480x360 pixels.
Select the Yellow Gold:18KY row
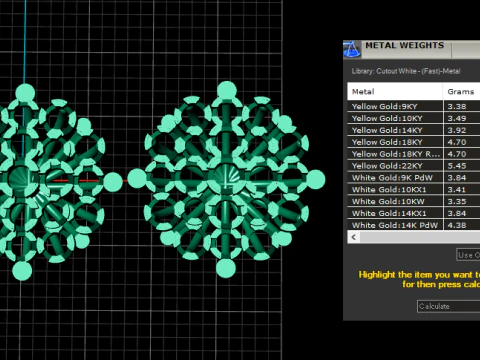coord(414,142)
